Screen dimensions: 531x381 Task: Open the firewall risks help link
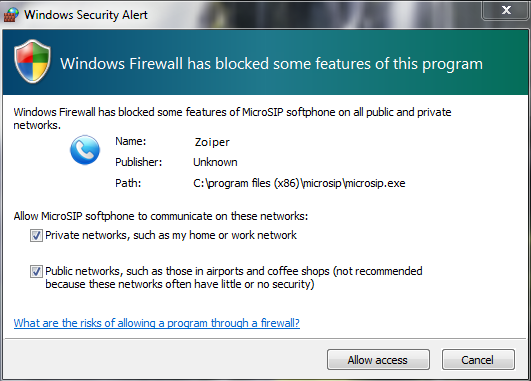click(156, 323)
